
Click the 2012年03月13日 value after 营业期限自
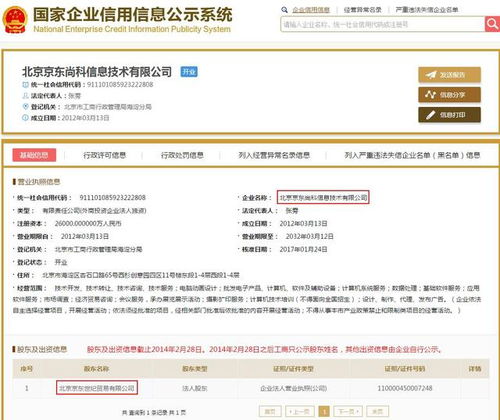coord(85,236)
